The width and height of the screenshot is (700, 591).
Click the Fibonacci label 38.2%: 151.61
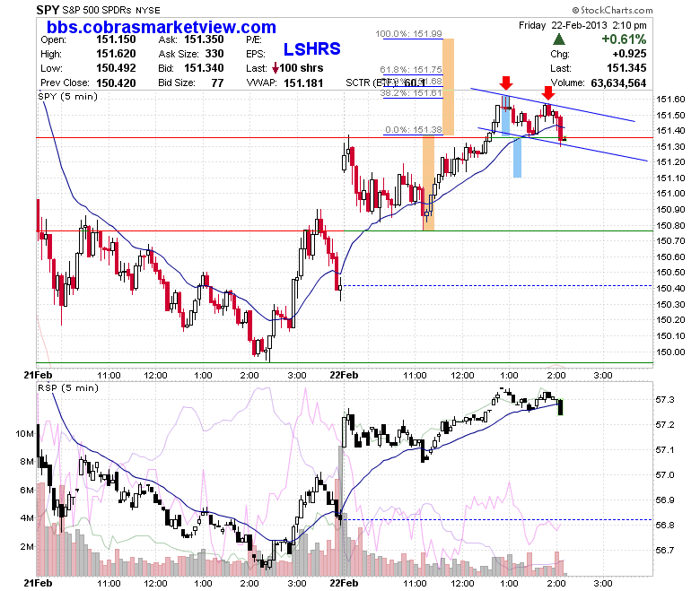click(x=411, y=92)
